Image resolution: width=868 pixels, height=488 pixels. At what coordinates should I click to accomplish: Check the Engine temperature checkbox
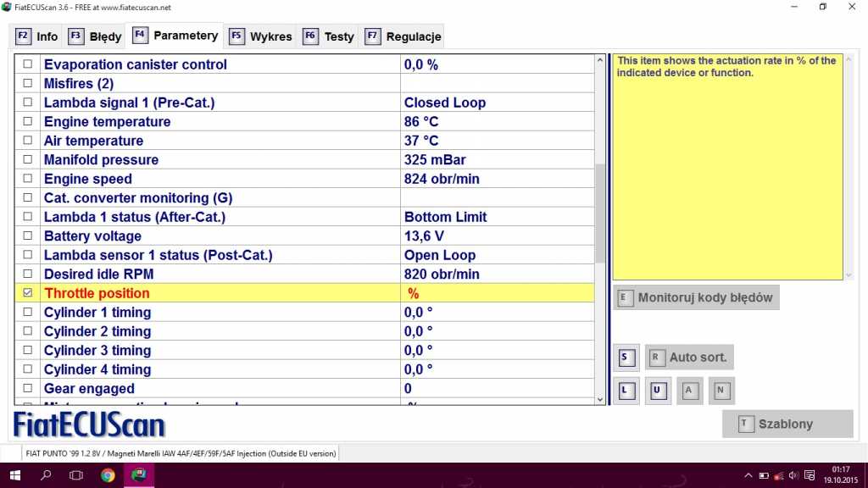(28, 122)
